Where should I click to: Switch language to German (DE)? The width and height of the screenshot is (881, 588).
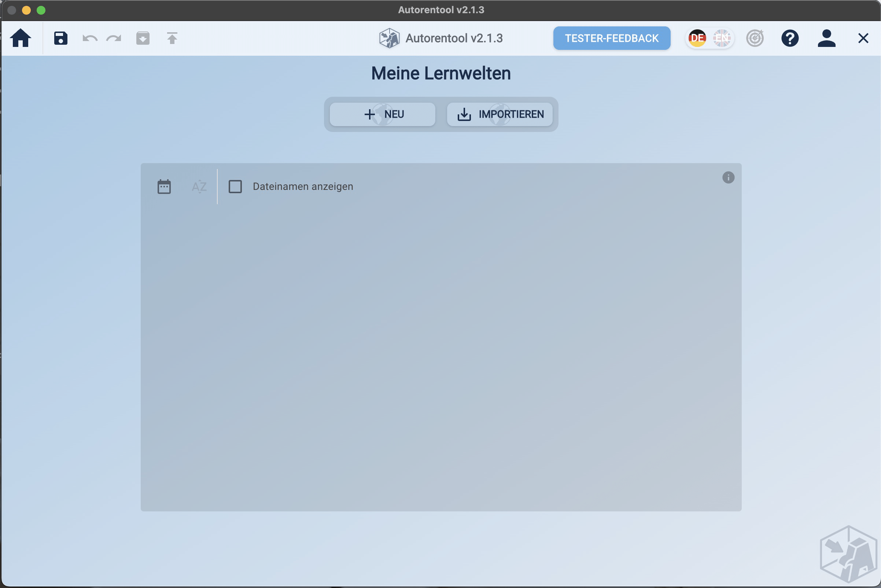[697, 38]
